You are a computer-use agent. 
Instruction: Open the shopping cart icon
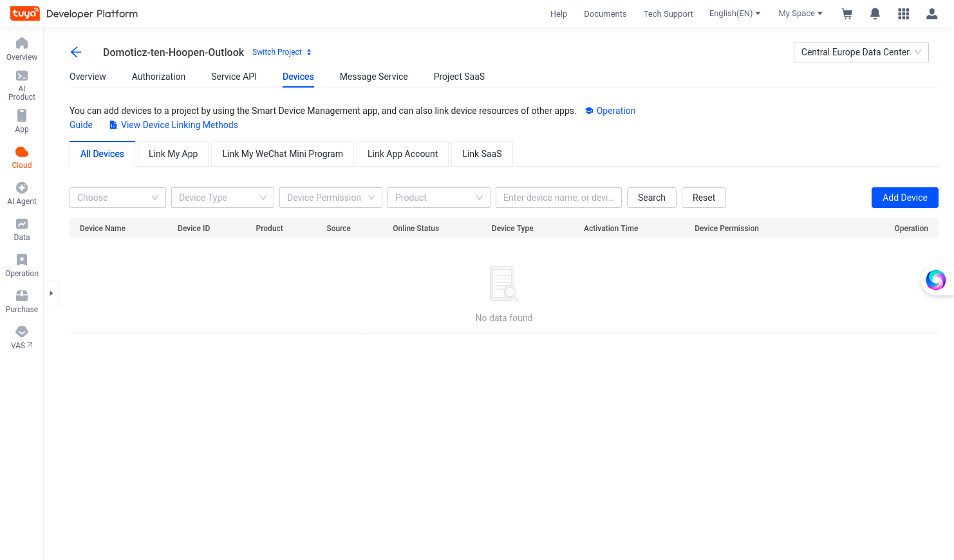pos(847,14)
